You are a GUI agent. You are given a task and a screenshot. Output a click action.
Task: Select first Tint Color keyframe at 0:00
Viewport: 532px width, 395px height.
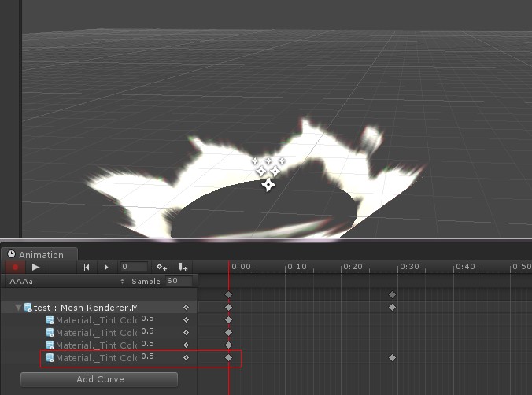229,320
